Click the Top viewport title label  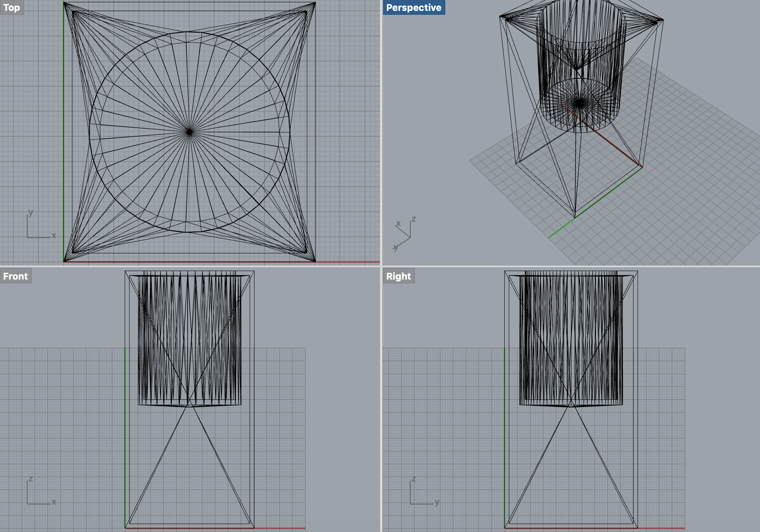click(x=12, y=7)
